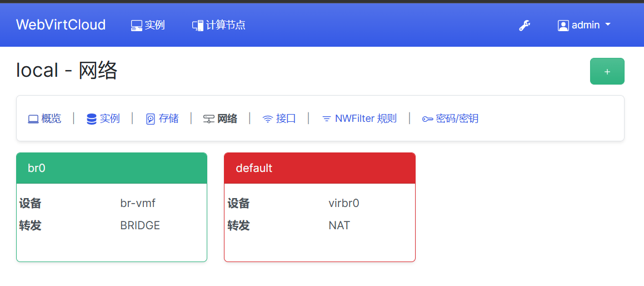Click the filter icon beside NWFilter 规则

327,119
